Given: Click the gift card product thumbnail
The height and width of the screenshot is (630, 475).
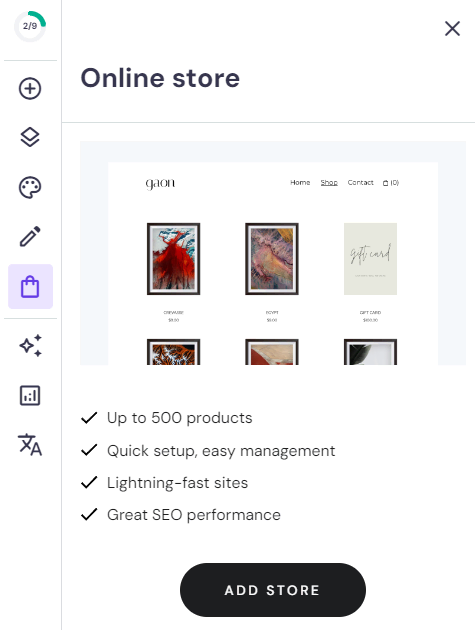Looking at the screenshot, I should (371, 259).
